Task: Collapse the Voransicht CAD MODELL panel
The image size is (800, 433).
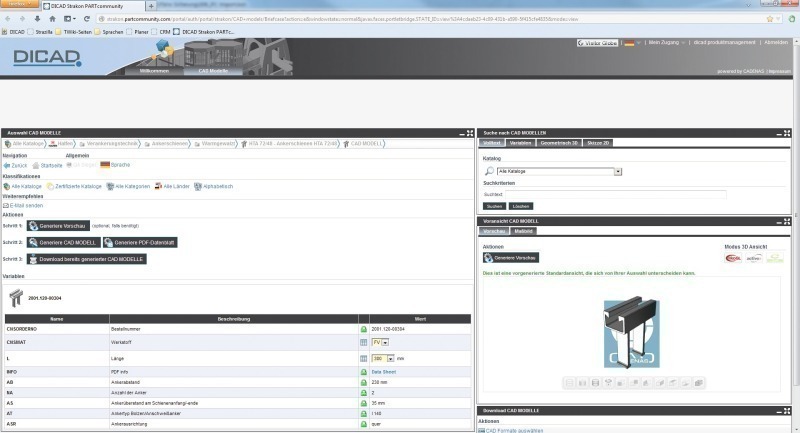Action: (x=779, y=221)
